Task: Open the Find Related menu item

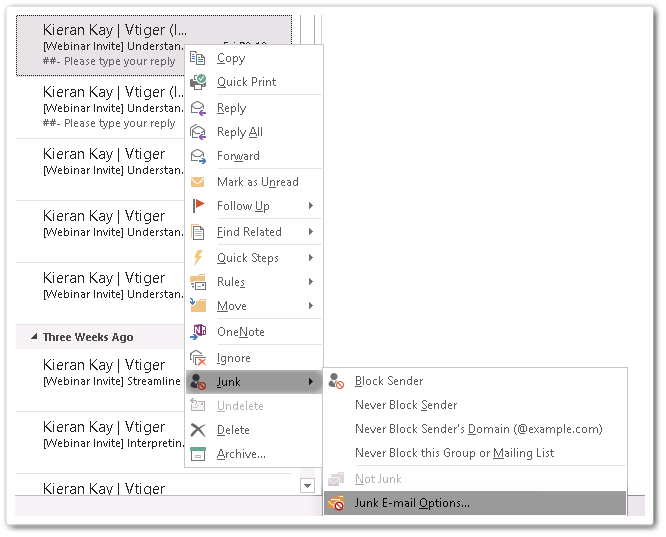Action: point(254,232)
